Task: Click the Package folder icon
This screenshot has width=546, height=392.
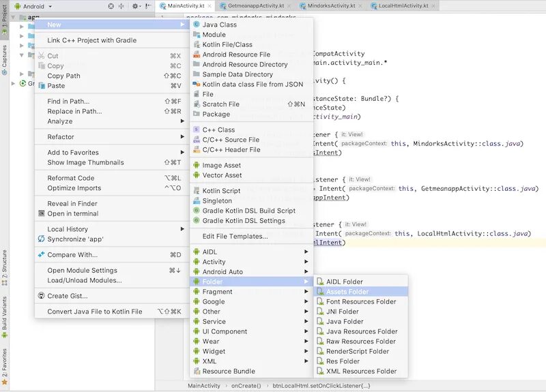Action: pyautogui.click(x=197, y=114)
